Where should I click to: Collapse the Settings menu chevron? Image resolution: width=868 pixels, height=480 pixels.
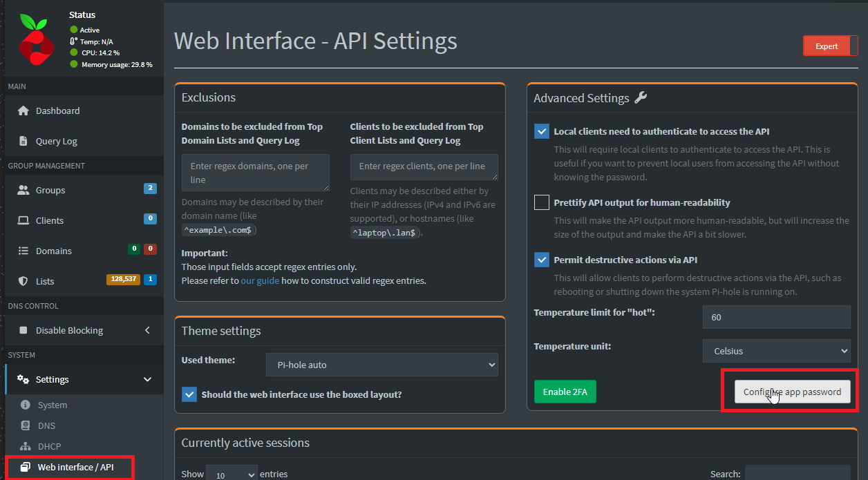click(147, 379)
